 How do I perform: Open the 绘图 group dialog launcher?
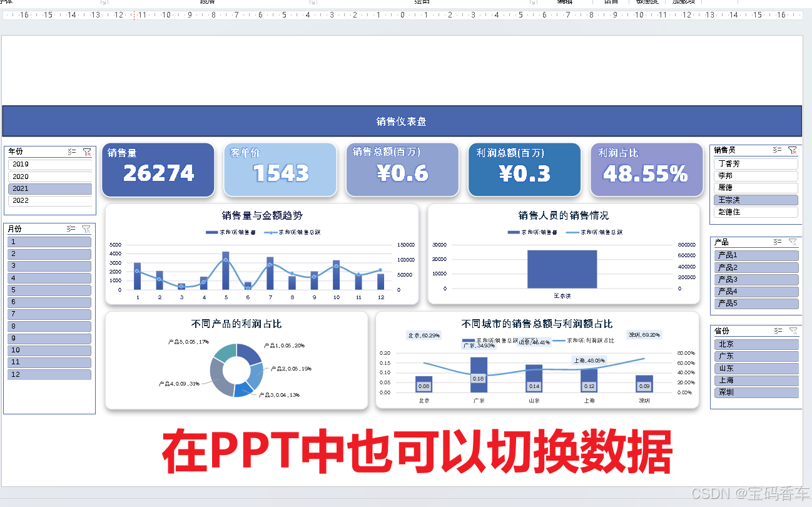[533, 3]
